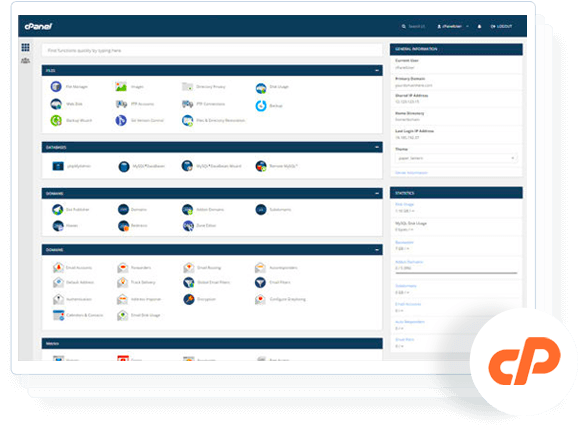Click the Addon Domains usage progress bar
This screenshot has height=429, width=578.
(x=456, y=273)
